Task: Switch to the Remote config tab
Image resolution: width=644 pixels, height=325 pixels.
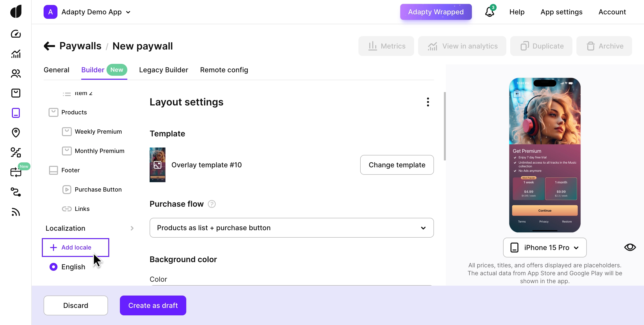Action: (x=224, y=70)
